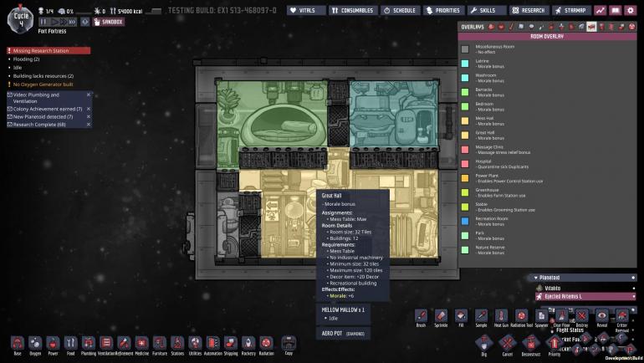Toggle the Power overlay
The image size is (644, 363).
(x=501, y=27)
